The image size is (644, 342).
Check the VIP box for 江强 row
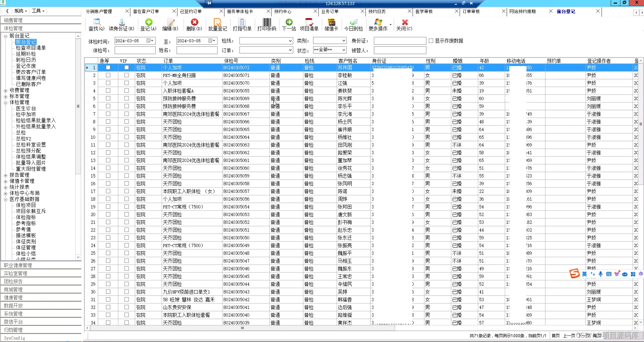click(127, 83)
